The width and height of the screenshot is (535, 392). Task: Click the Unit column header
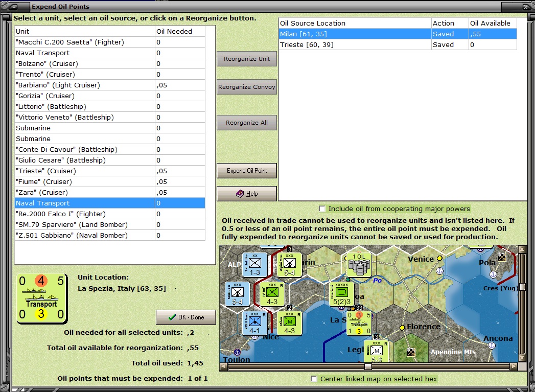[x=85, y=31]
